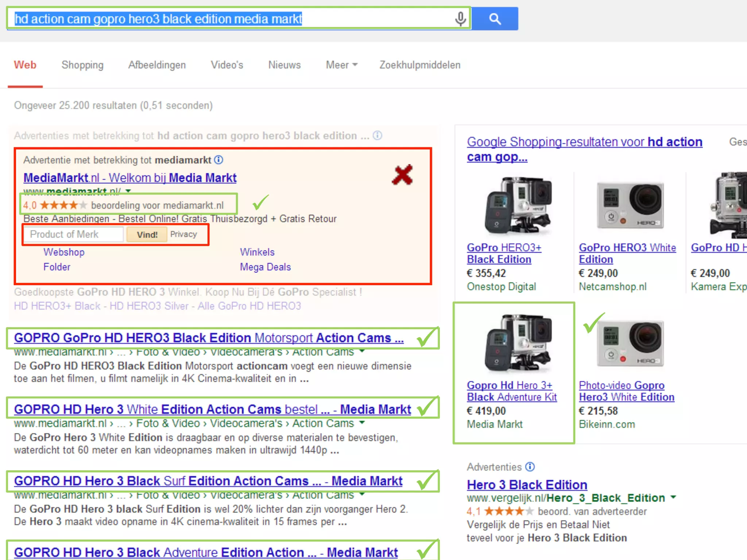Screen dimensions: 747x560
Task: Click GoPro HERO3 White Edition Netcamshop thumbnail
Action: point(630,205)
